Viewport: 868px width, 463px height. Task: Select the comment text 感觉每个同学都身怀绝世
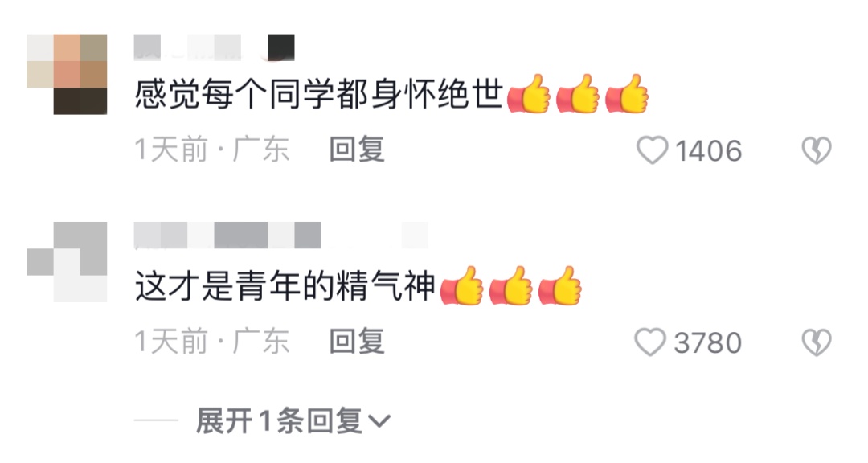click(x=319, y=94)
